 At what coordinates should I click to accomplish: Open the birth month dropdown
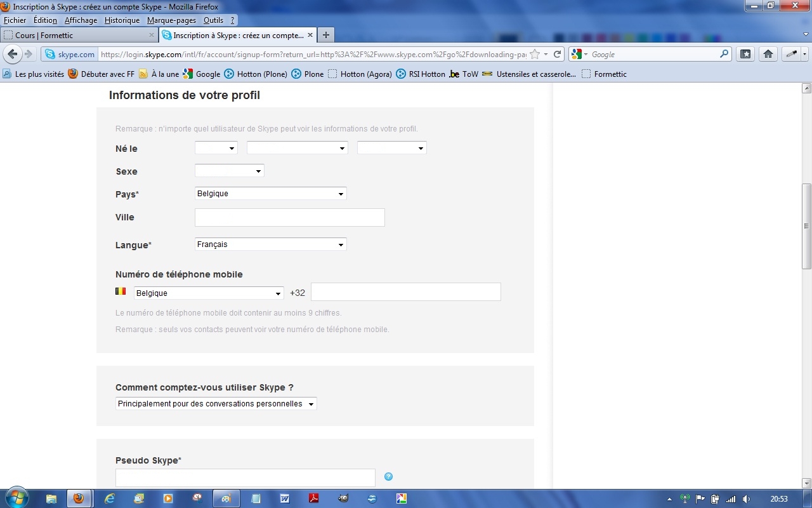[298, 148]
